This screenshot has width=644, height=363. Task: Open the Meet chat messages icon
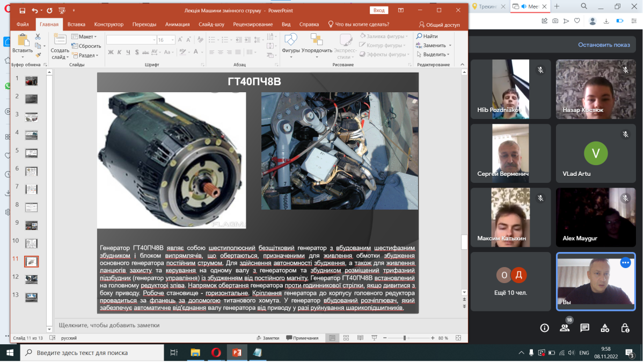pos(584,328)
